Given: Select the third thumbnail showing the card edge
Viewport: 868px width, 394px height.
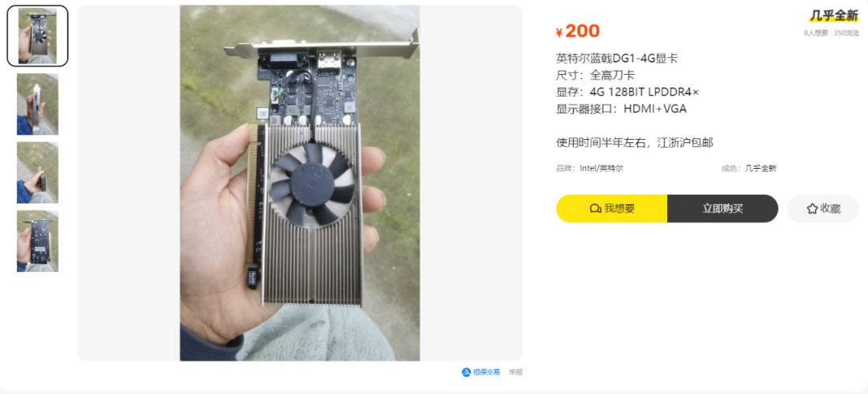Looking at the screenshot, I should click(x=38, y=172).
